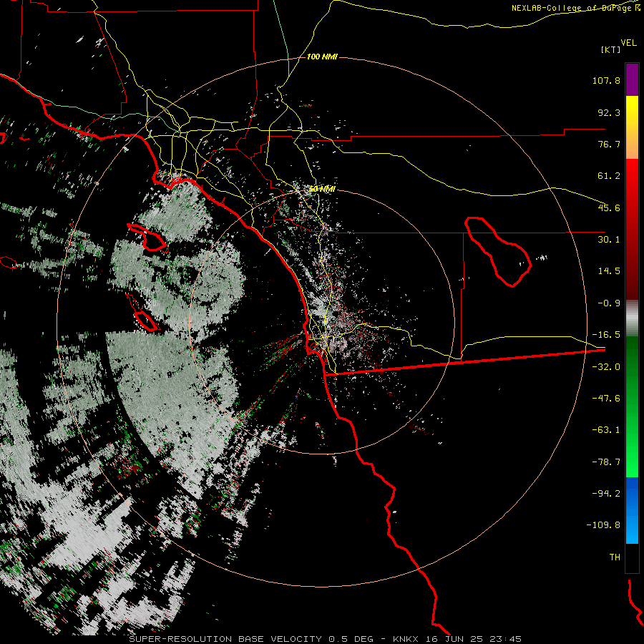The image size is (644, 644).
Task: Click the 76.7 velocity scale value
Action: (609, 144)
